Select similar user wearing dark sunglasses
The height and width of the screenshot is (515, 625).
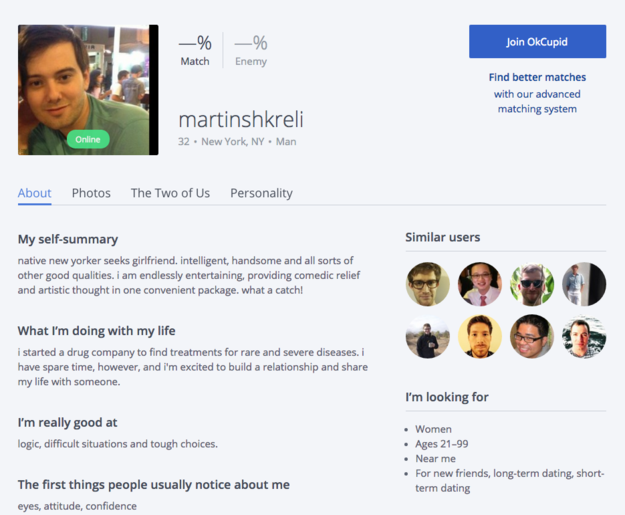(532, 284)
